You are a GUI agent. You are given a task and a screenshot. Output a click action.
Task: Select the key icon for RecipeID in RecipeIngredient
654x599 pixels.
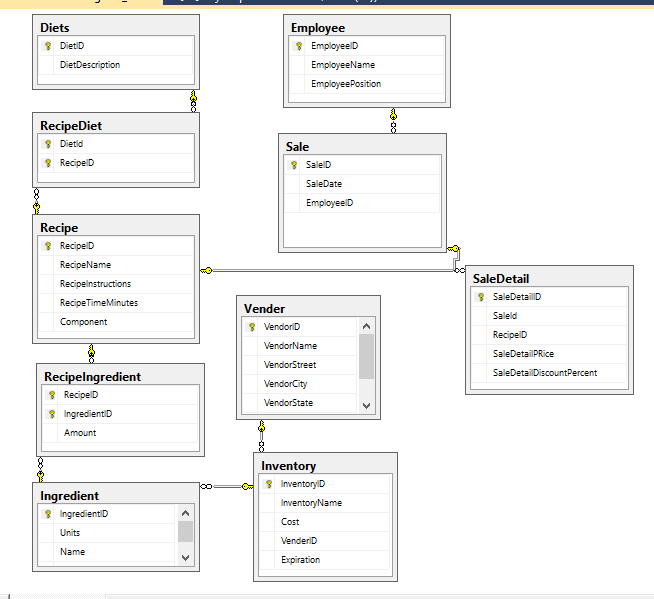click(52, 395)
